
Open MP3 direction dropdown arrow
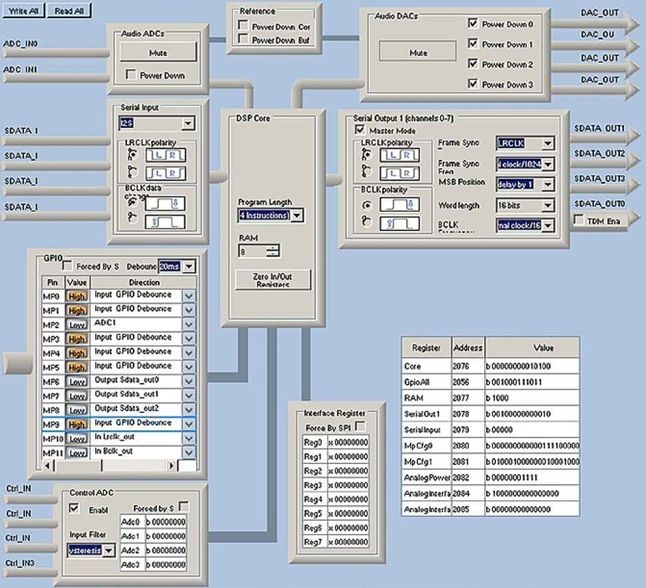(188, 339)
